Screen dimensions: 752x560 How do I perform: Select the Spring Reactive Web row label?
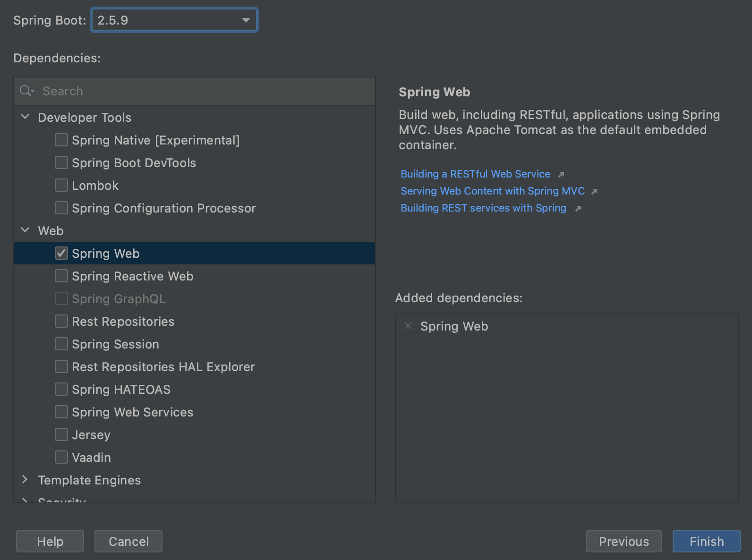(x=133, y=276)
